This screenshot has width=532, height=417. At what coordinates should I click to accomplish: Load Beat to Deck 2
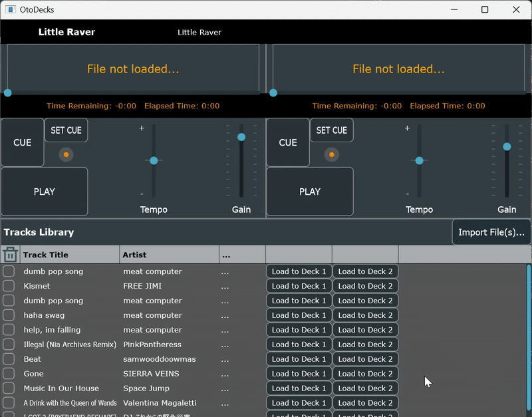pyautogui.click(x=365, y=359)
